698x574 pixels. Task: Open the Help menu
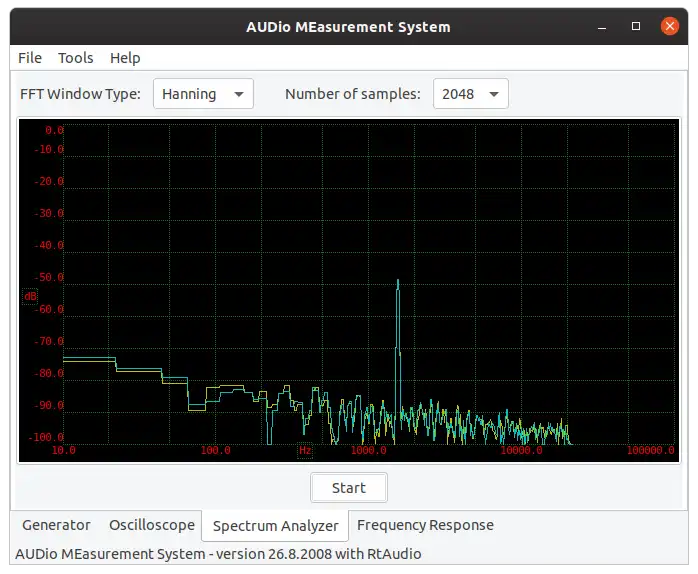(x=125, y=58)
